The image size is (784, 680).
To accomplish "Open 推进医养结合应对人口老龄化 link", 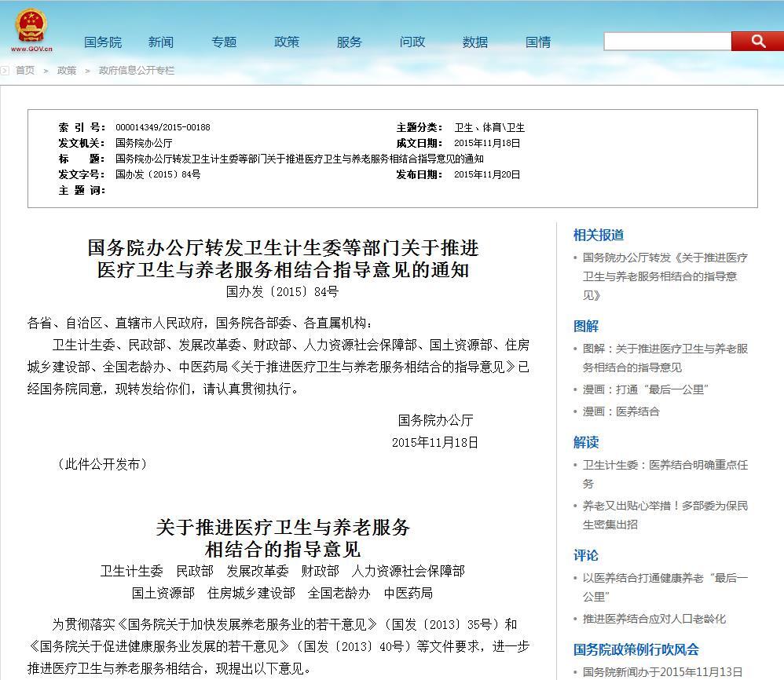I will click(654, 619).
